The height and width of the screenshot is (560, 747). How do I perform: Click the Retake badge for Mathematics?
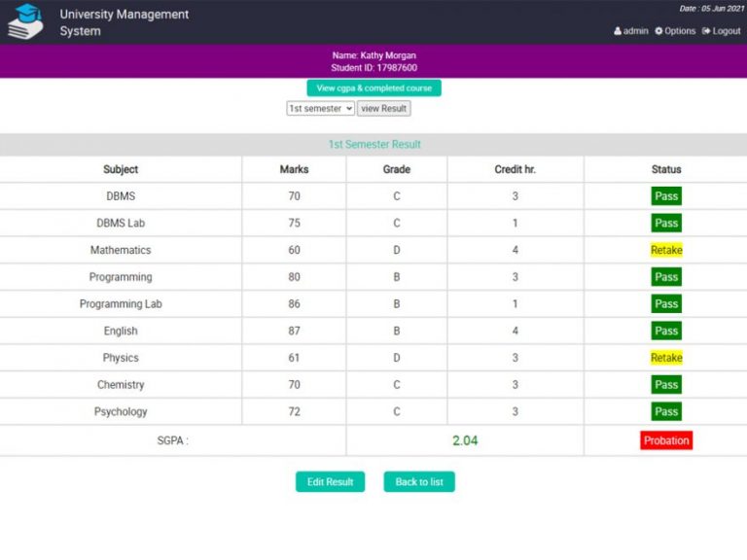(x=666, y=250)
